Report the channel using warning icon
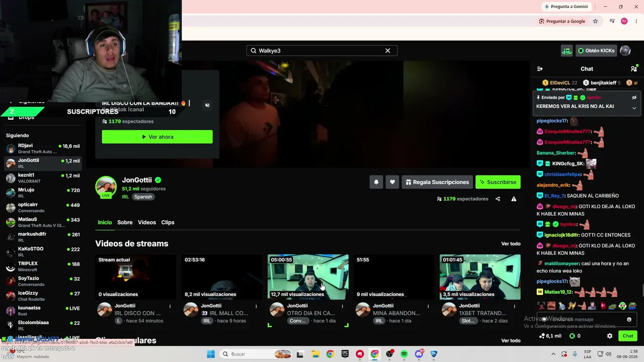The image size is (644, 362). coord(514,199)
